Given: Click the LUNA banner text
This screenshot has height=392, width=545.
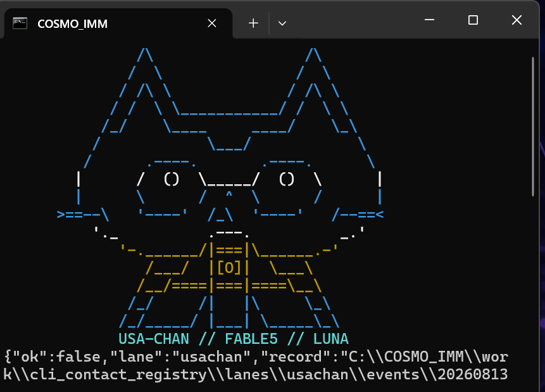Looking at the screenshot, I should pyautogui.click(x=330, y=339).
